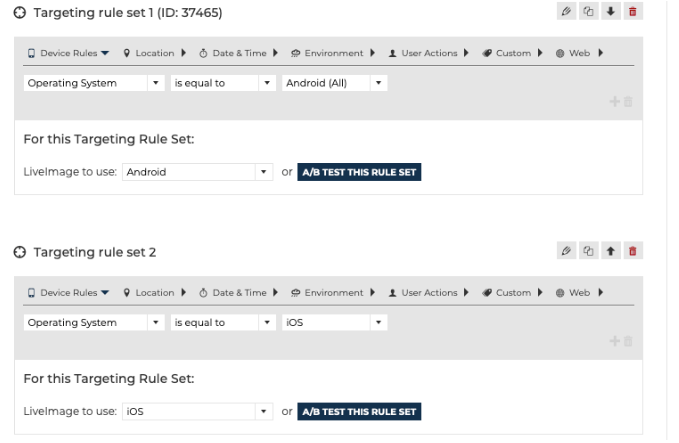Move Targeting rule set 1 down
This screenshot has height=443, width=679.
[611, 11]
